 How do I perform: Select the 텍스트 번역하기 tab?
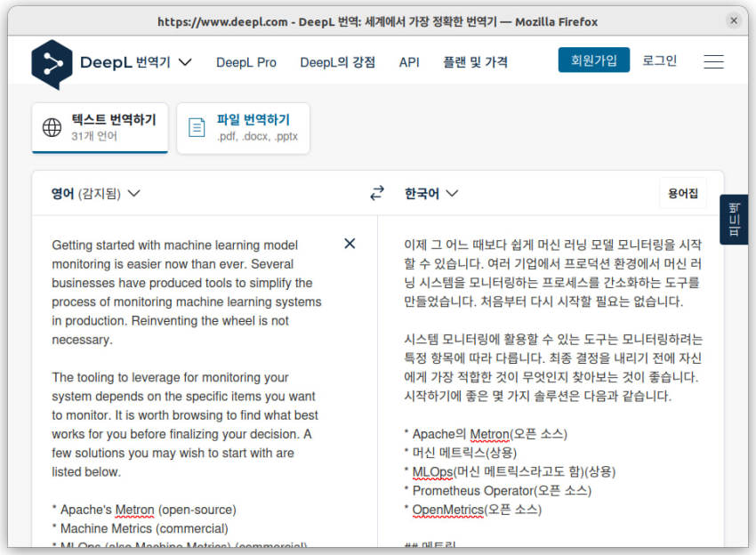100,128
